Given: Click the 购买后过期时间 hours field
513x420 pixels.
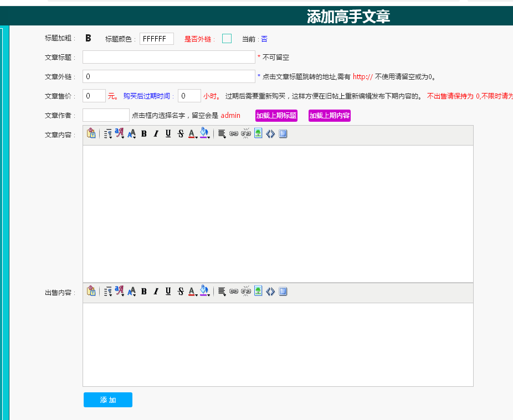Looking at the screenshot, I should pos(189,96).
